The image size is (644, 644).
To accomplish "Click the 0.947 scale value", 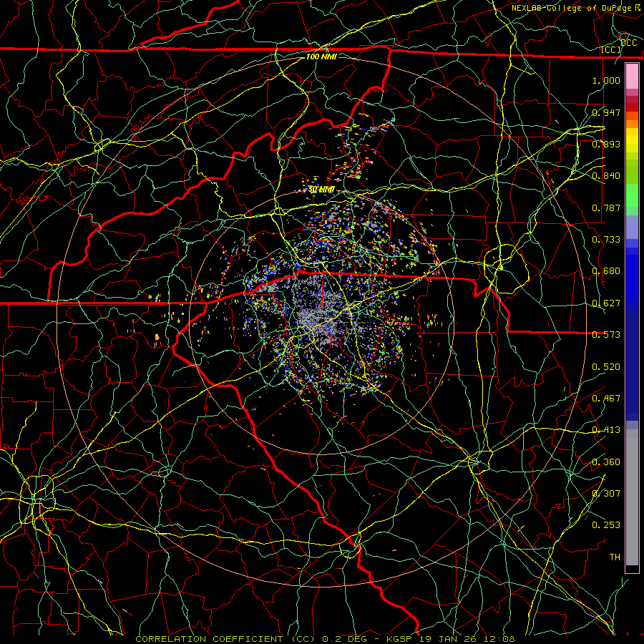I will (606, 112).
